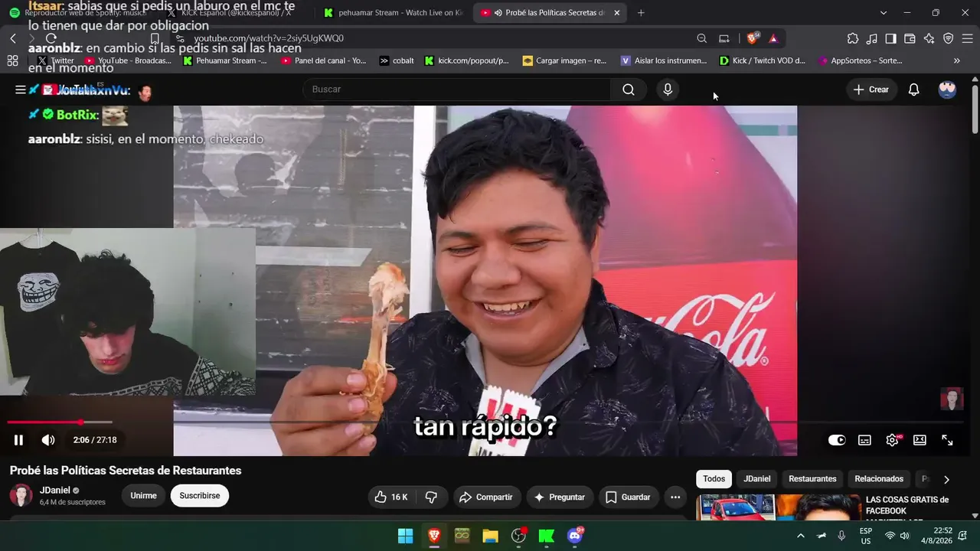Click the YouTube search box

pyautogui.click(x=456, y=90)
